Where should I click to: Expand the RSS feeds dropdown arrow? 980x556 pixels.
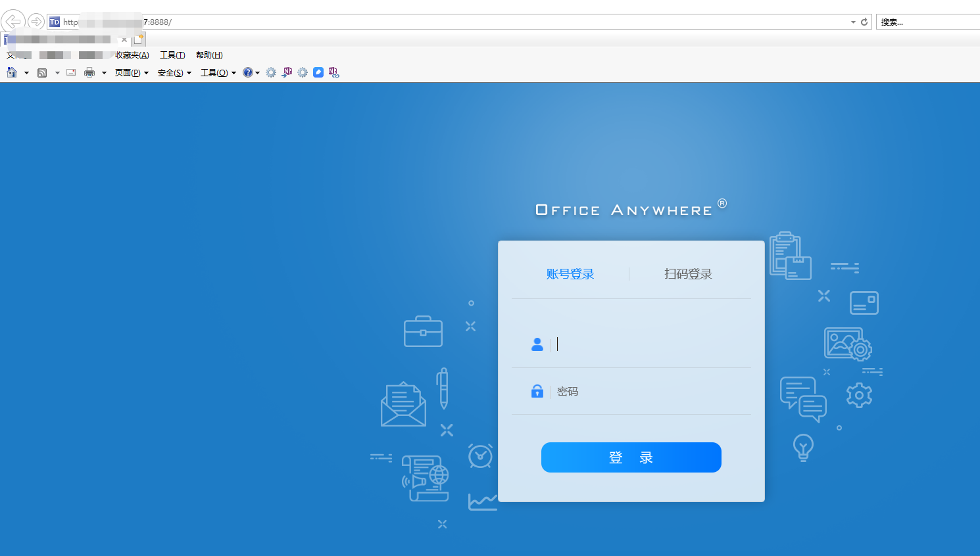pos(57,73)
